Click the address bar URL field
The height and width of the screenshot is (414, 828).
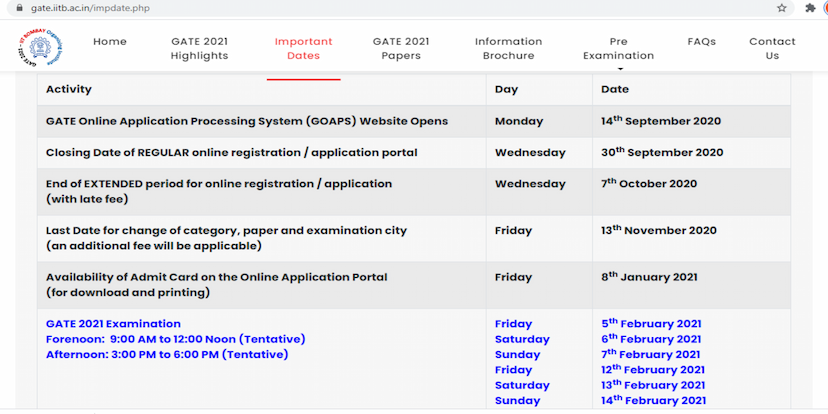pyautogui.click(x=300, y=7)
